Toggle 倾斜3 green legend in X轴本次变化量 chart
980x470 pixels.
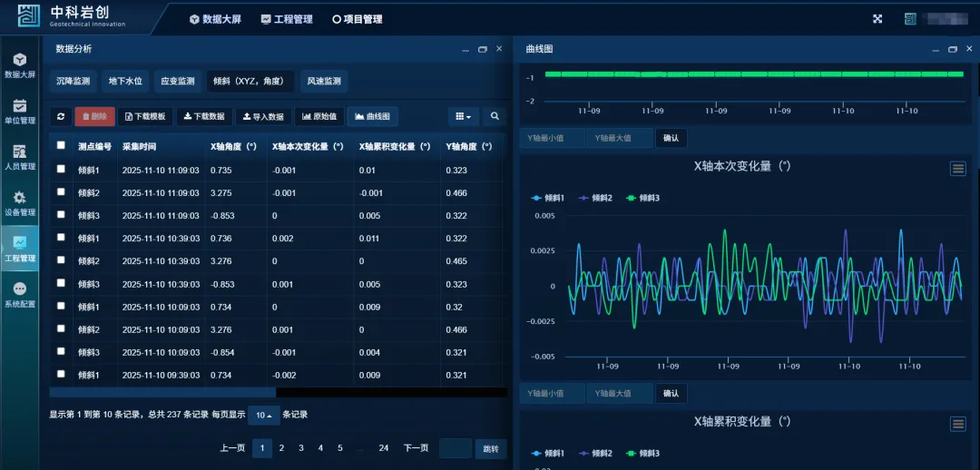tap(642, 198)
